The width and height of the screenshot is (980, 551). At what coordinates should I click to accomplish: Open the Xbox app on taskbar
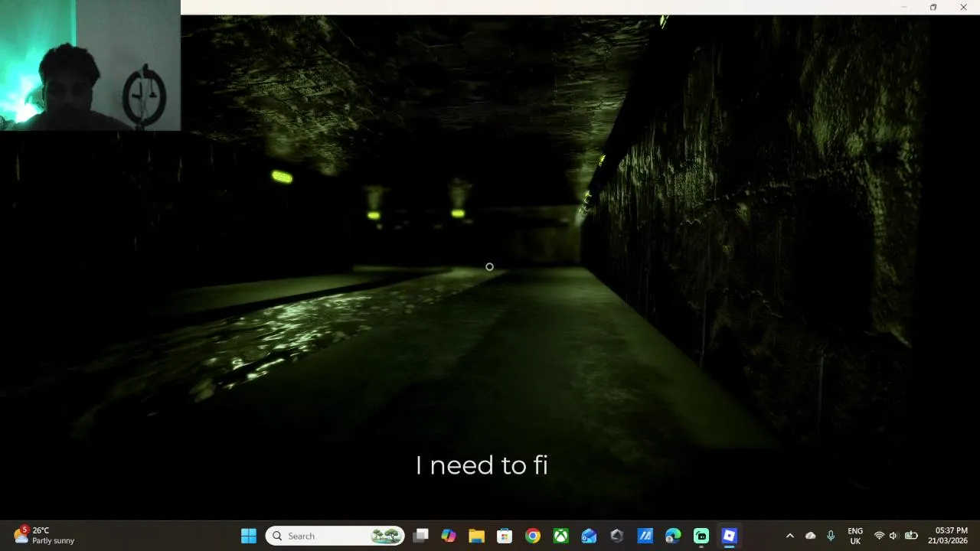(561, 536)
